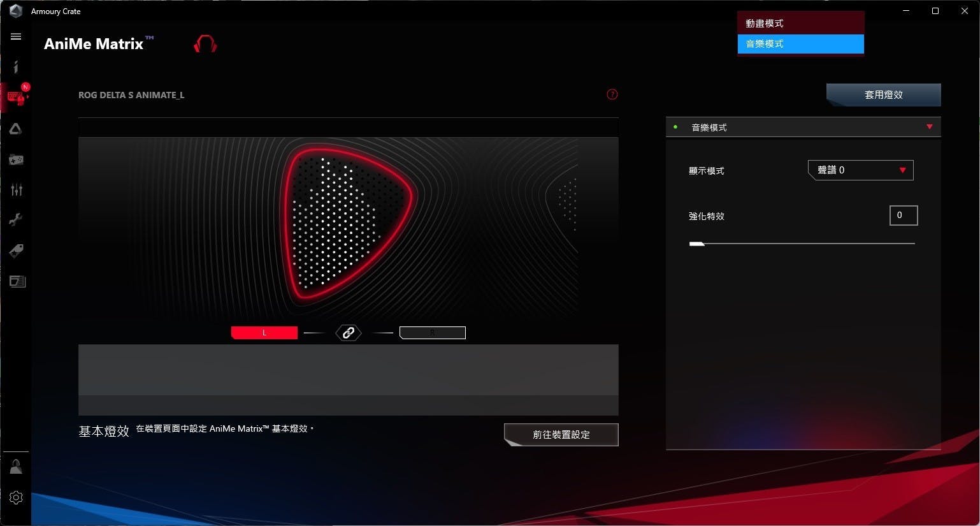Click the 前往裝置設定 button
Image resolution: width=980 pixels, height=526 pixels.
click(561, 435)
